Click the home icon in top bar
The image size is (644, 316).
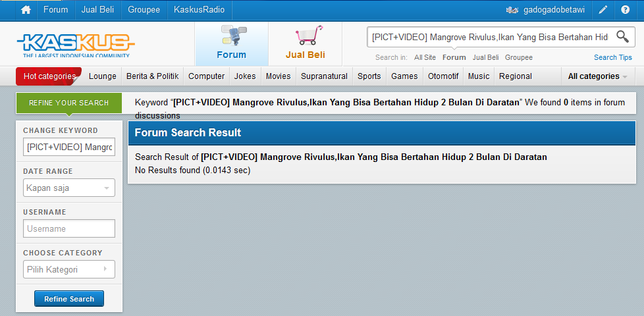tap(26, 10)
